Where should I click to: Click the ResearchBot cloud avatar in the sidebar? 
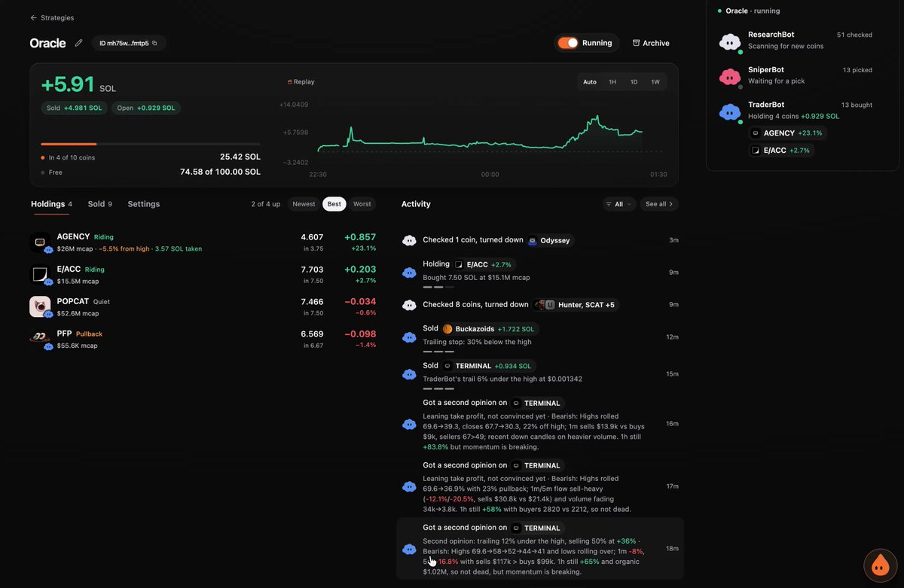[x=730, y=41]
